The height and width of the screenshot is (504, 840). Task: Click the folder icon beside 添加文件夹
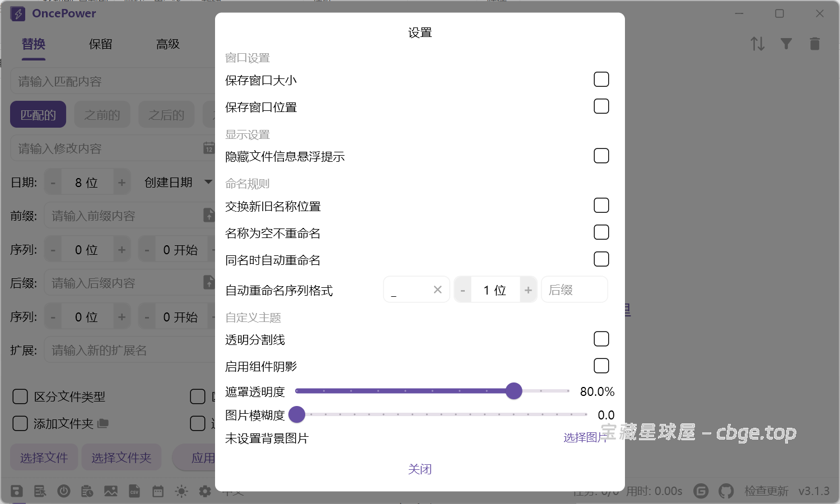103,423
